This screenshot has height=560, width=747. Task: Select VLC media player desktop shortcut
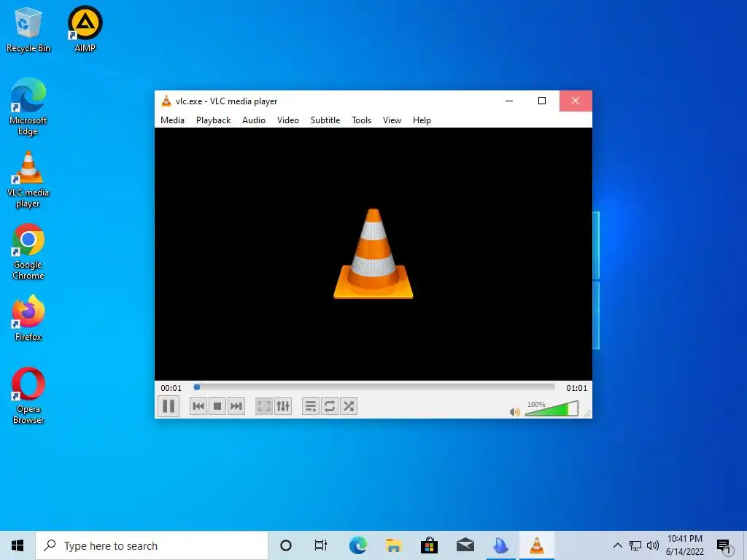coord(28,179)
